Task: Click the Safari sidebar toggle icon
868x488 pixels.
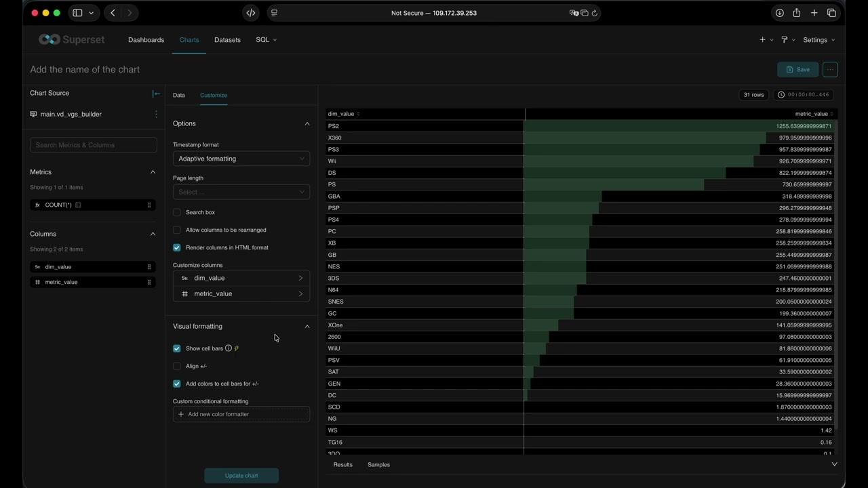Action: (77, 13)
